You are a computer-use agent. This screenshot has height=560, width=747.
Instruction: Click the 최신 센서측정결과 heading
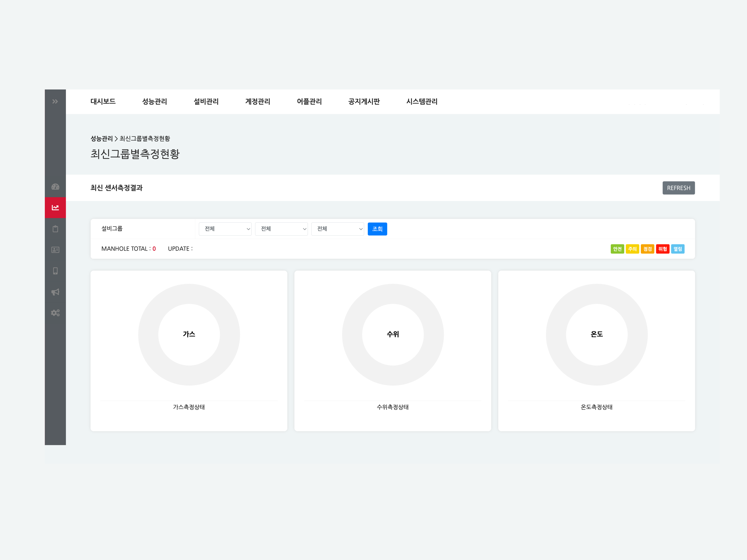click(117, 188)
